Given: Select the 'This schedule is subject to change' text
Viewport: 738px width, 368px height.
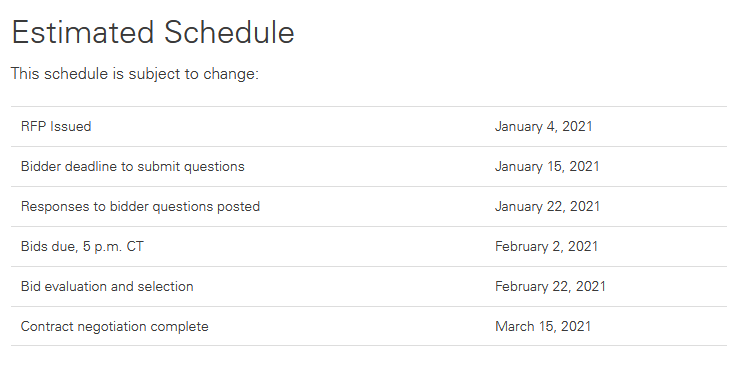Looking at the screenshot, I should coord(135,74).
